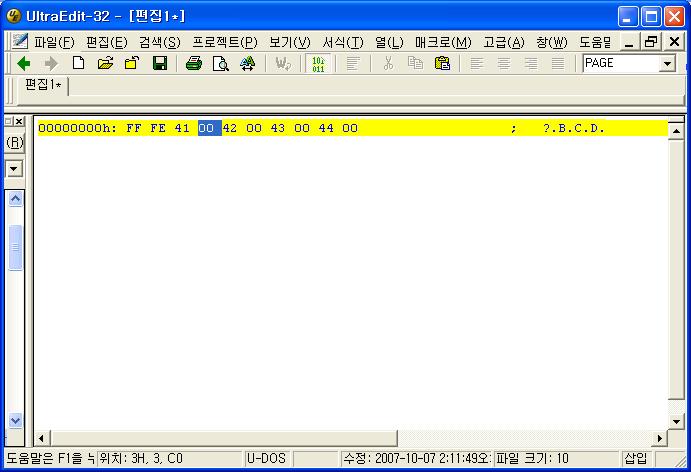Click the horizontal scrollbar thumb
Image resolution: width=691 pixels, height=472 pixels.
(x=223, y=439)
